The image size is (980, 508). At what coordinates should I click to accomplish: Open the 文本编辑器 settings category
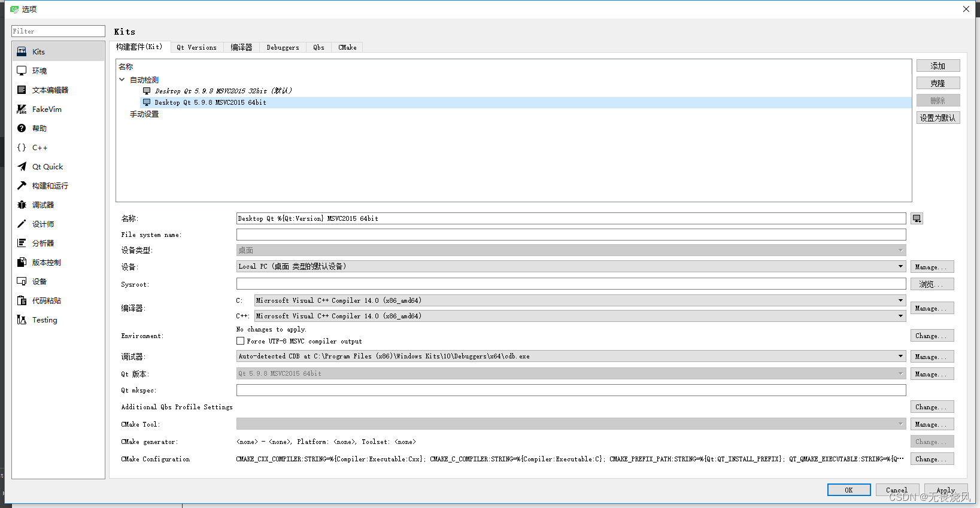coord(58,90)
